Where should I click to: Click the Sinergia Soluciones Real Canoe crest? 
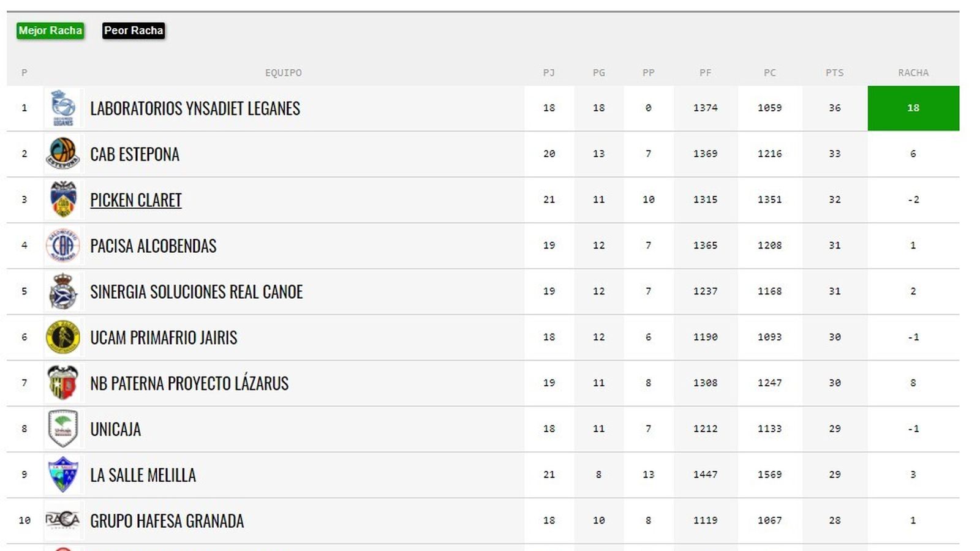pyautogui.click(x=64, y=291)
